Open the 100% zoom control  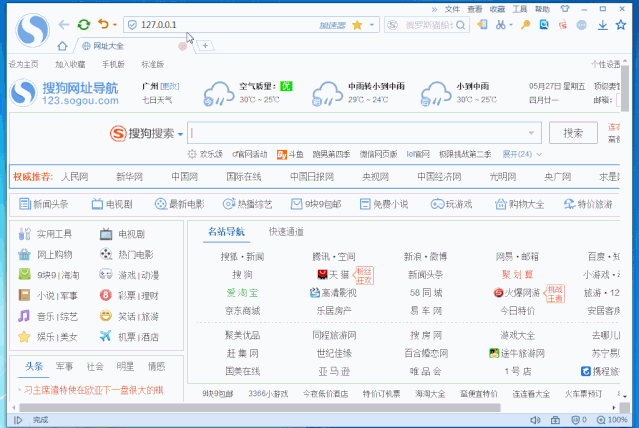612,420
